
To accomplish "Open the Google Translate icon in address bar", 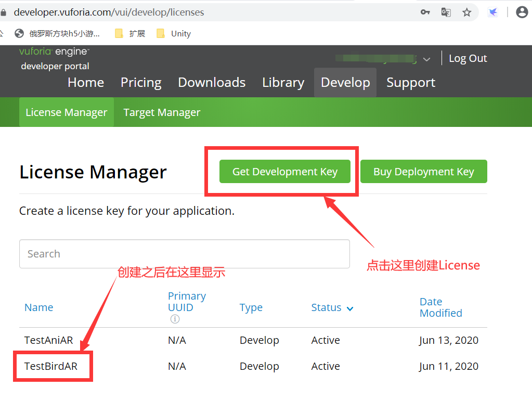I will 446,12.
